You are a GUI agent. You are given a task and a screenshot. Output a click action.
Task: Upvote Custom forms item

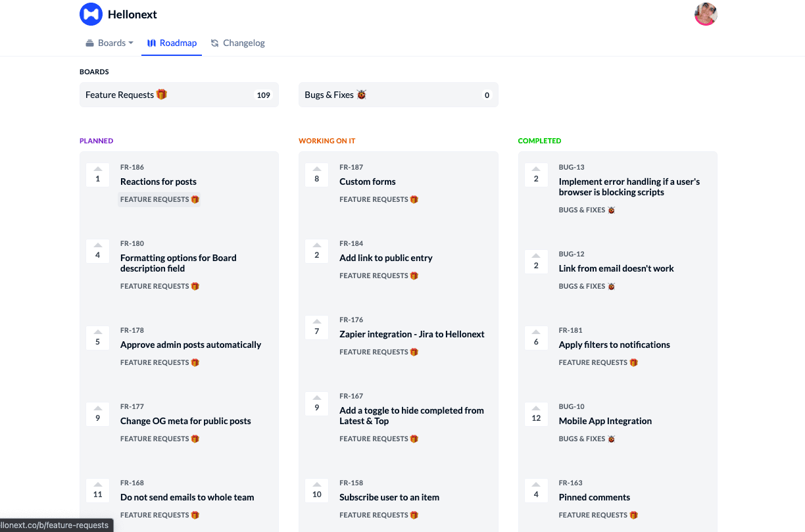317,175
